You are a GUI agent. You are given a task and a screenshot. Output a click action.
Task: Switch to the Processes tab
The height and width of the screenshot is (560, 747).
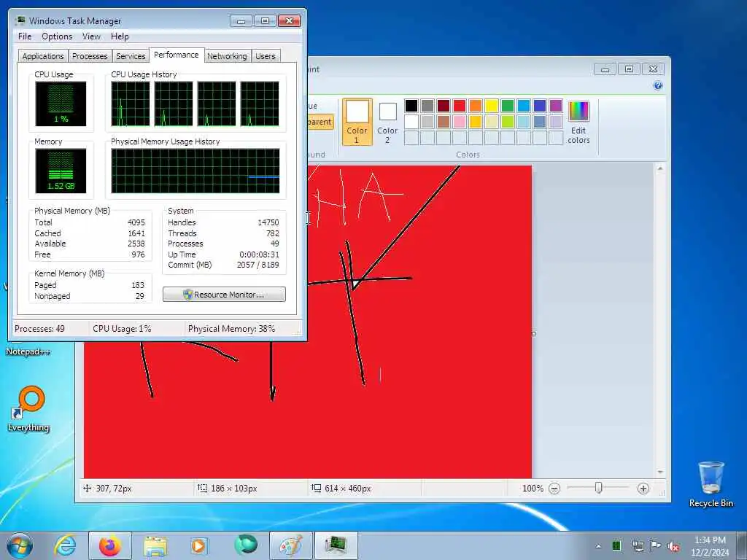[x=90, y=55]
